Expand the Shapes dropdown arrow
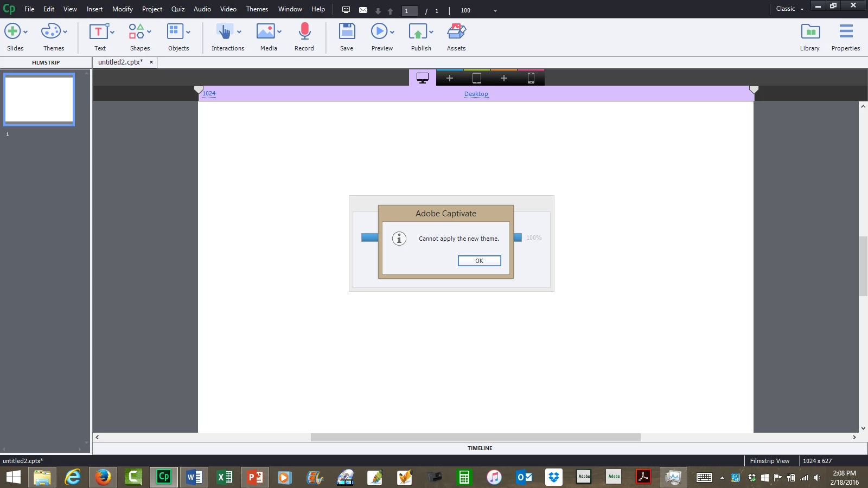The height and width of the screenshot is (488, 868). pyautogui.click(x=149, y=32)
